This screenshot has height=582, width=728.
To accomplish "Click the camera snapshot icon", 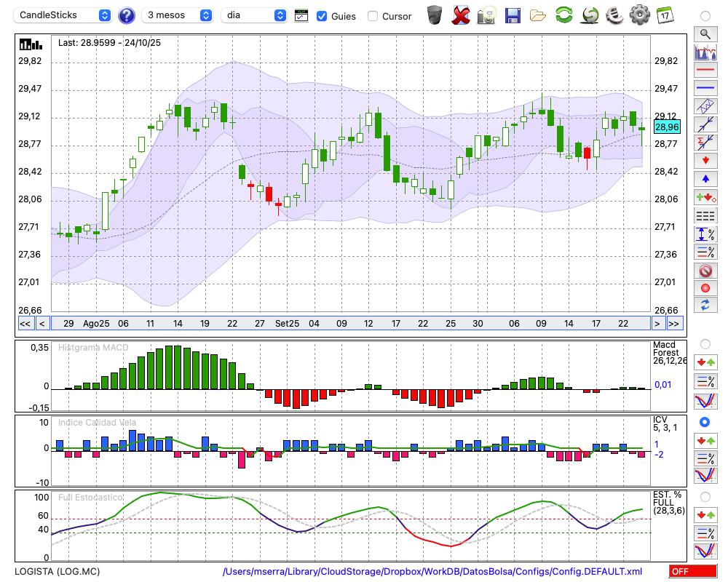I will (486, 15).
